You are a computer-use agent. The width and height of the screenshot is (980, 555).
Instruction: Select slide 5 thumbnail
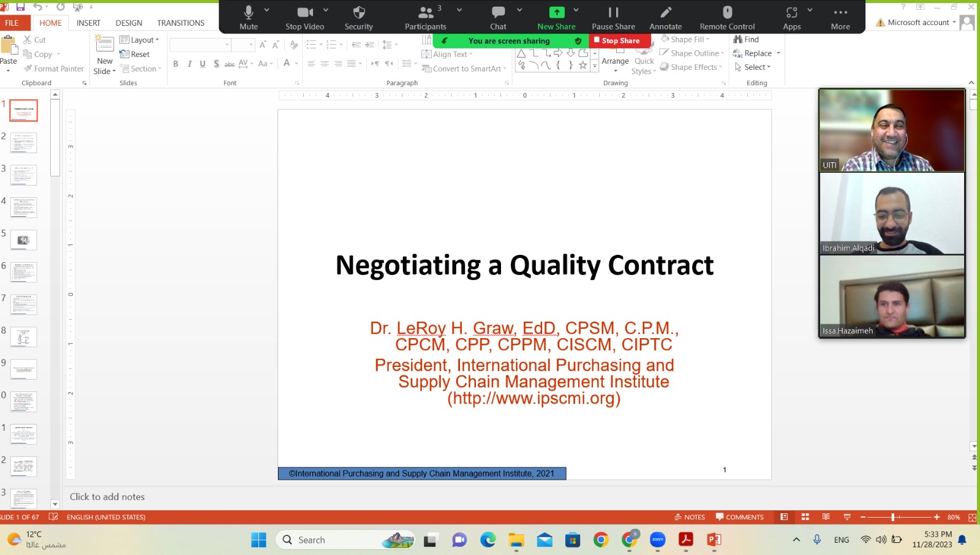(x=23, y=240)
